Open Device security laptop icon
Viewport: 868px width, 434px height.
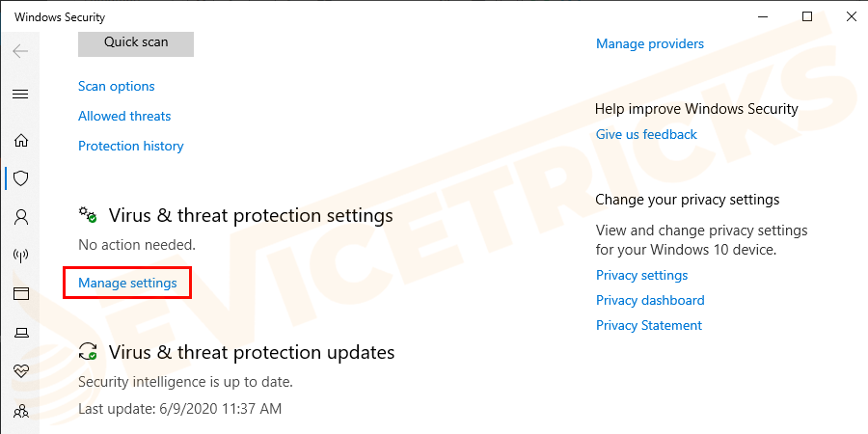pyautogui.click(x=20, y=333)
